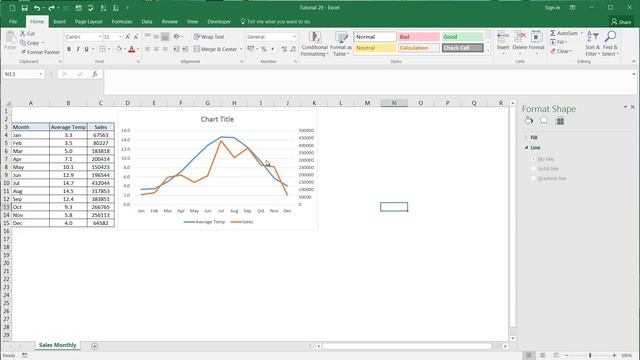Apply the Good cell style
Viewport: 640px width, 360px height.
462,37
